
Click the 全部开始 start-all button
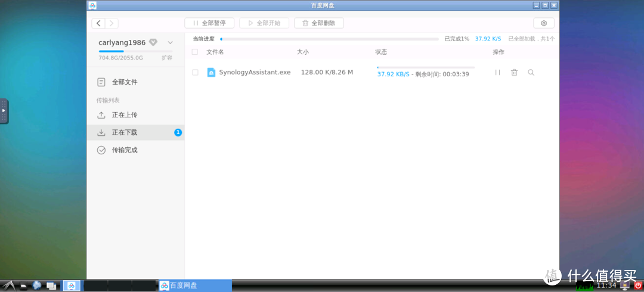(264, 23)
